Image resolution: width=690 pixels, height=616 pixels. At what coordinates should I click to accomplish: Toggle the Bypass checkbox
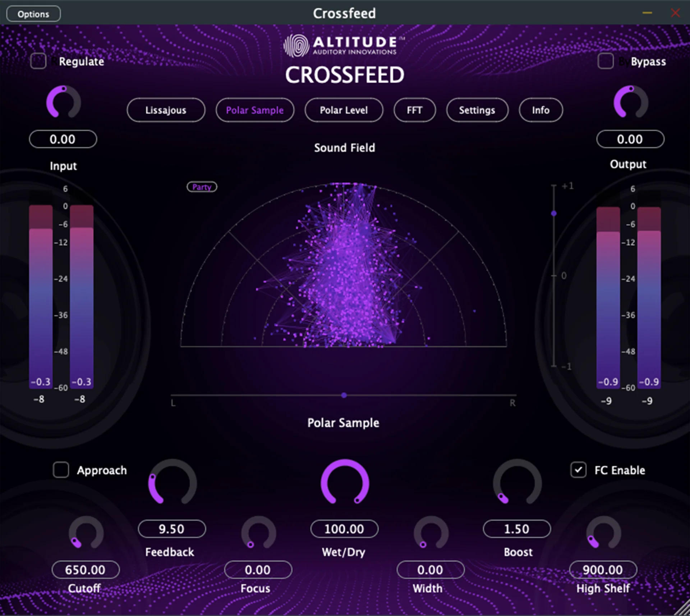[x=606, y=61]
